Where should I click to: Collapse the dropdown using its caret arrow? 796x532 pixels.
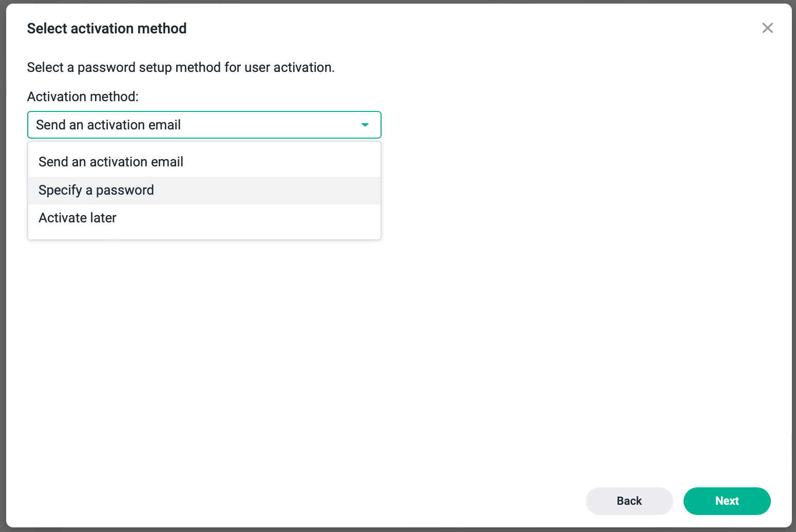coord(365,125)
